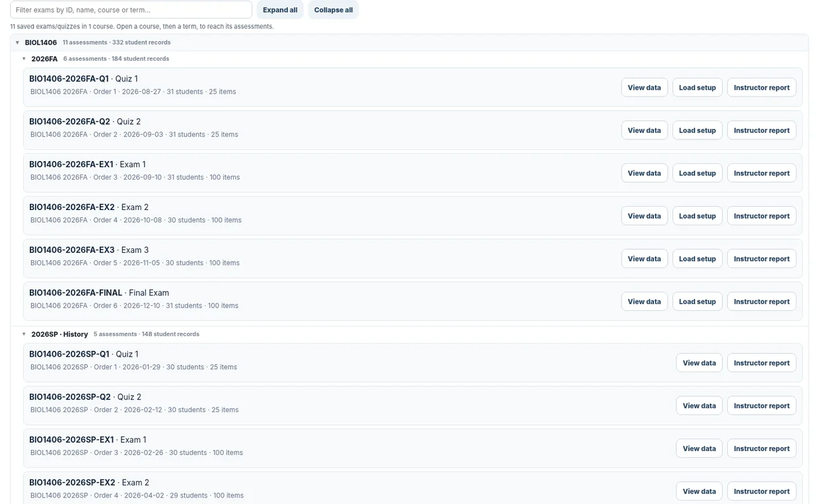819x504 pixels.
Task: Load setup for BIO1406-2026FA-Q1
Action: tap(697, 88)
